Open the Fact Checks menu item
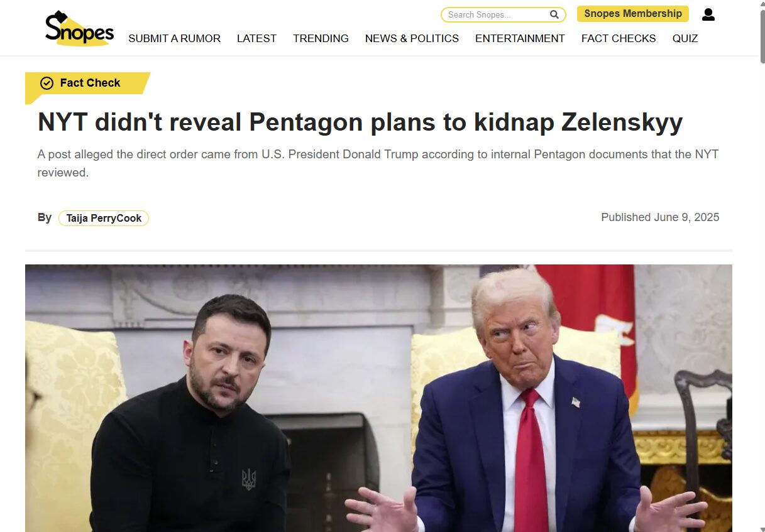 coord(619,38)
